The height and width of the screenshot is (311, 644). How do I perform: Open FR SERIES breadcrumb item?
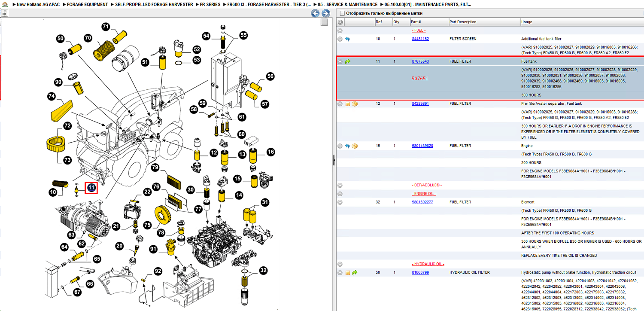point(210,4)
